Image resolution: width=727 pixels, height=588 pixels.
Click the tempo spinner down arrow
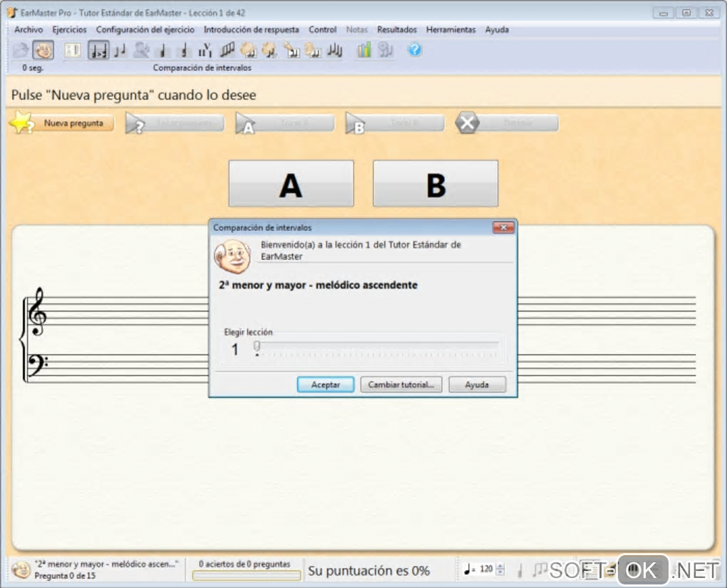click(500, 572)
